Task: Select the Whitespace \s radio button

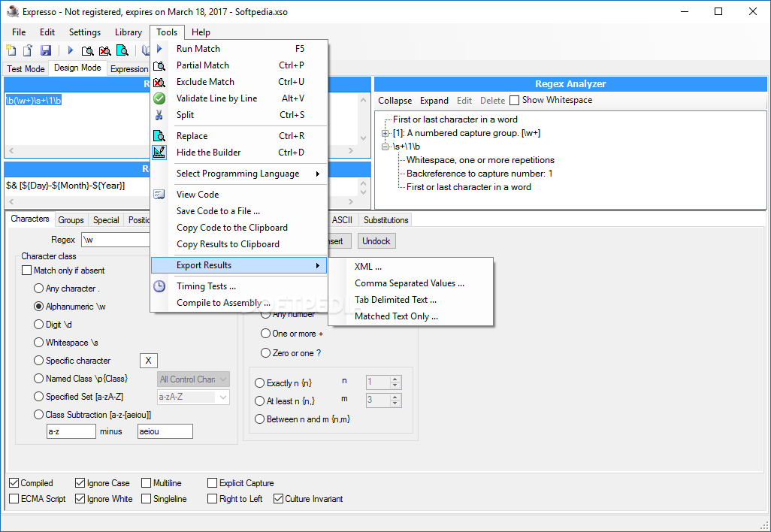Action: [x=38, y=342]
